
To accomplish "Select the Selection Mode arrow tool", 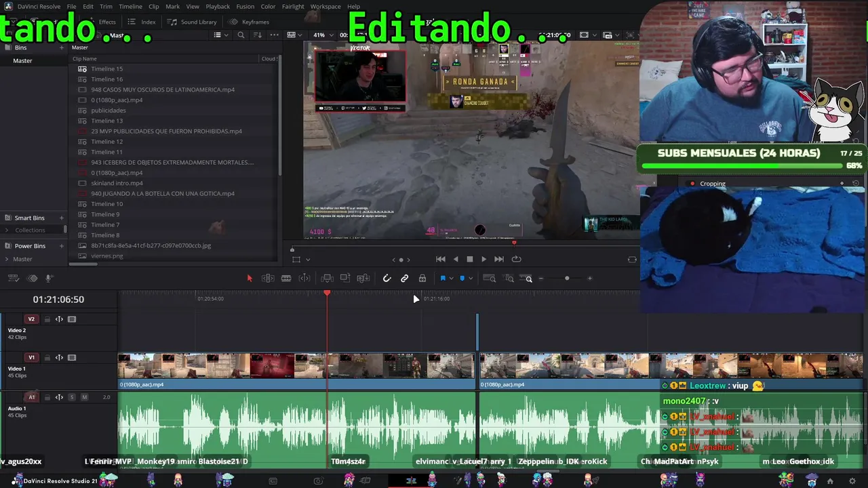I will tap(250, 278).
